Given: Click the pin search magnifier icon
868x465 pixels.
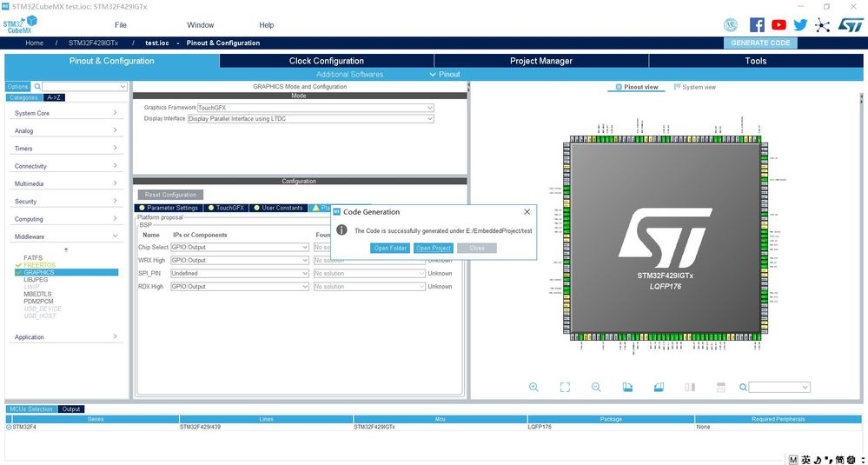Looking at the screenshot, I should click(744, 387).
